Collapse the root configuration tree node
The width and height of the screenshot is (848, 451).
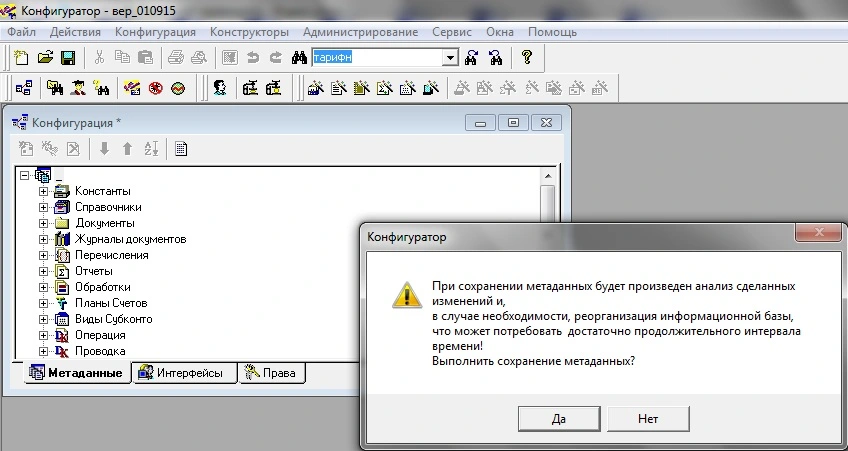point(25,175)
